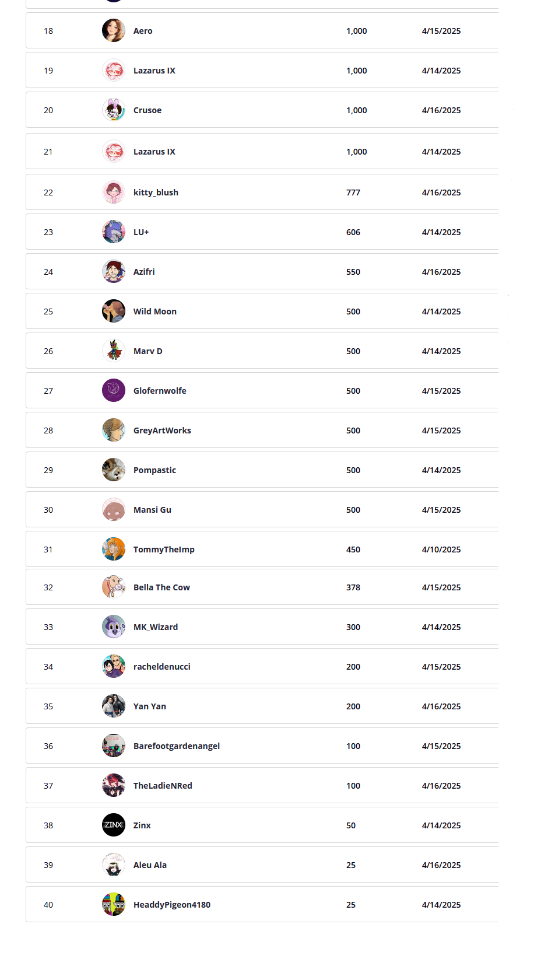Click Aero's profile avatar
Image resolution: width=548 pixels, height=980 pixels.
point(114,31)
